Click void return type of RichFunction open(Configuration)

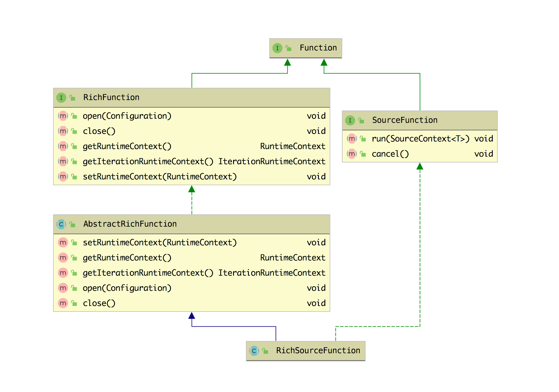(316, 116)
